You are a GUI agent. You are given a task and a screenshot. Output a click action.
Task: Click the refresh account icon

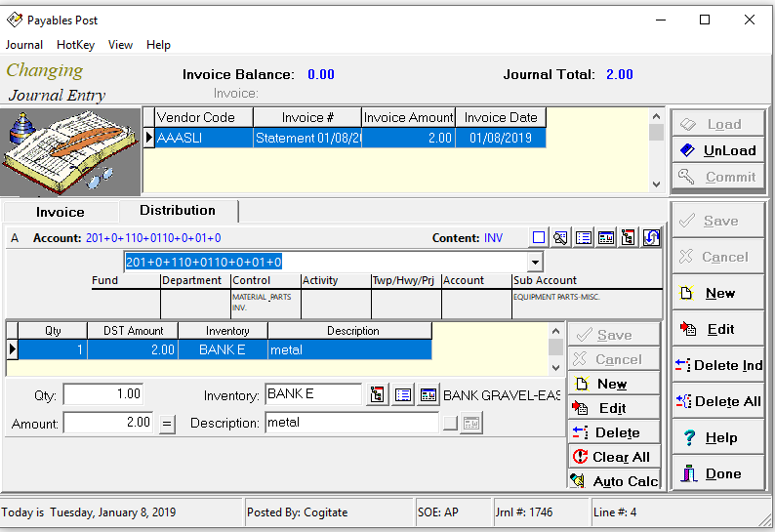[x=651, y=238]
